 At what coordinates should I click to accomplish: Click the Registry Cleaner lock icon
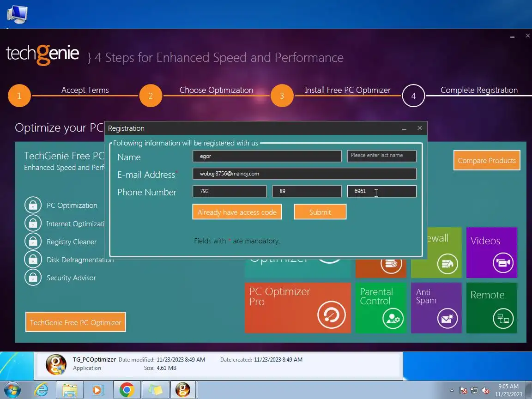[x=33, y=241]
